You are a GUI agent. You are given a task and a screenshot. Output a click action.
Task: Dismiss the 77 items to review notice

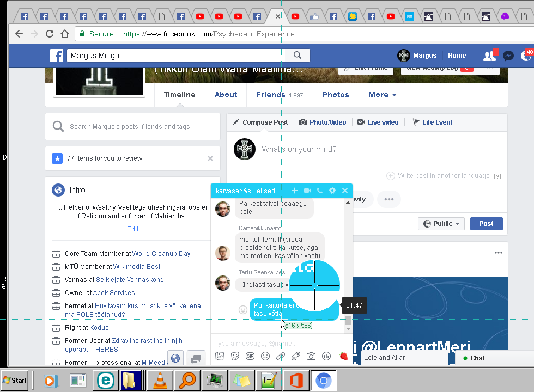[210, 158]
